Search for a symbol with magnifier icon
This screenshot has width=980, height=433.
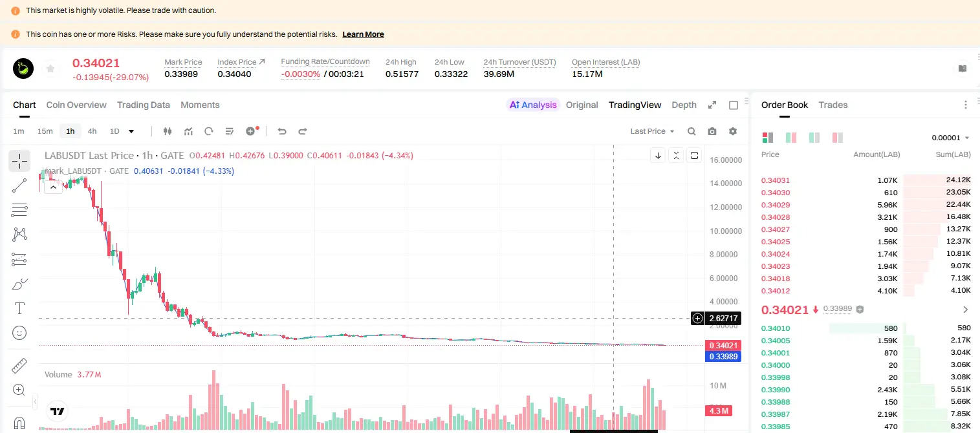pyautogui.click(x=691, y=131)
